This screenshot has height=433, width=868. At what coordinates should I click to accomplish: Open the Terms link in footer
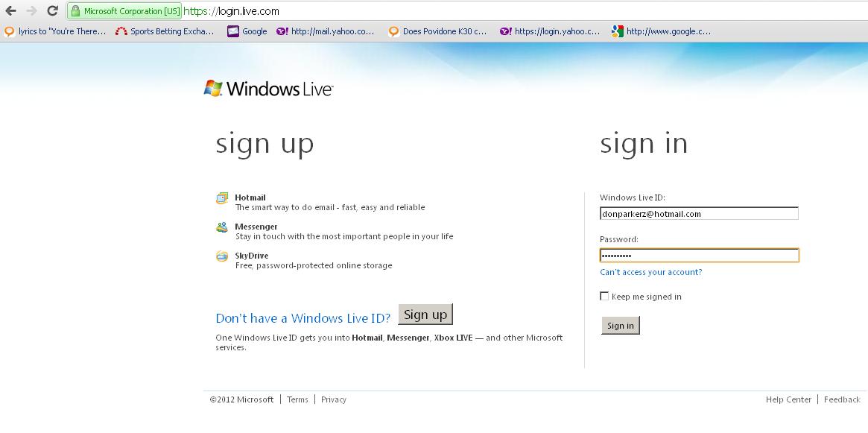point(297,399)
